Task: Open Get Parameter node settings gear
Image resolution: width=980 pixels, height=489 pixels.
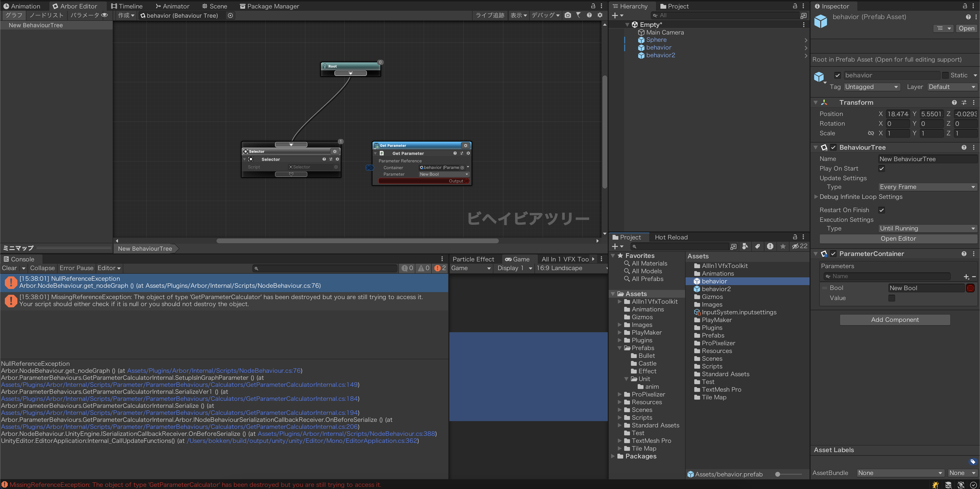Action: (465, 145)
